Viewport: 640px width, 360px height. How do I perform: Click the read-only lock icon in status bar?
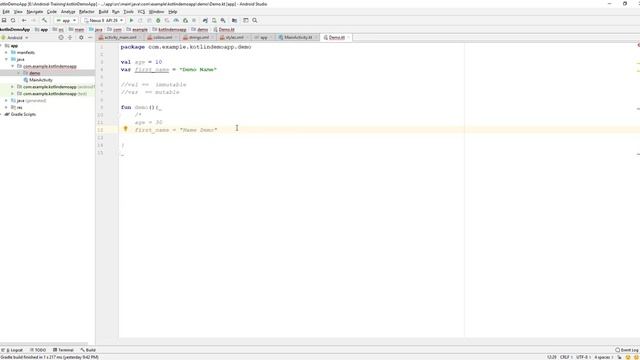pos(620,357)
